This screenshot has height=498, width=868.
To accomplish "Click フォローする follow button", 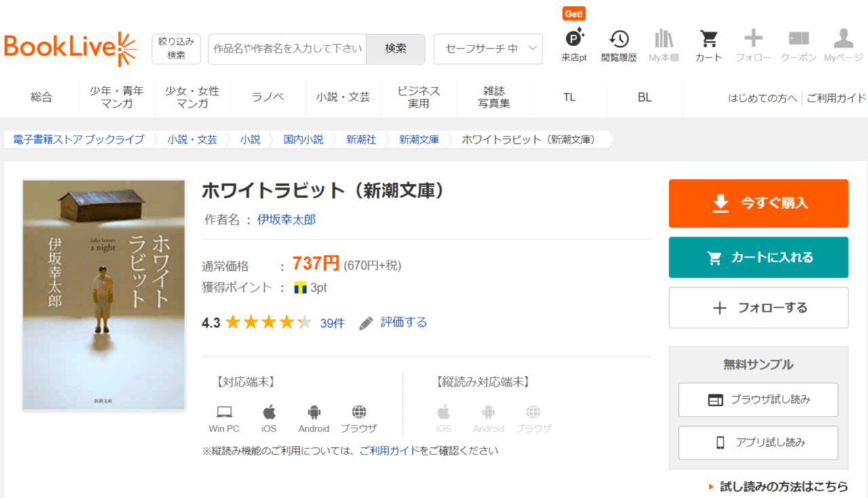I will click(x=758, y=307).
